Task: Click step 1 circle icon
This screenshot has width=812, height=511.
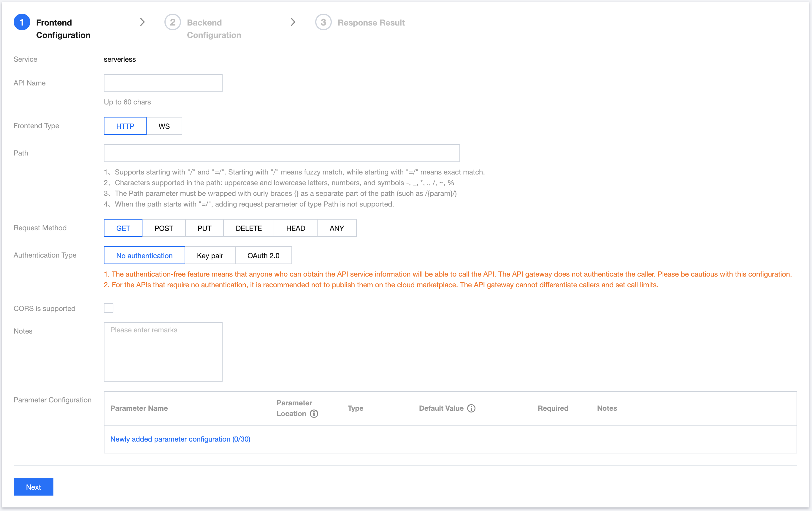Action: pyautogui.click(x=22, y=22)
